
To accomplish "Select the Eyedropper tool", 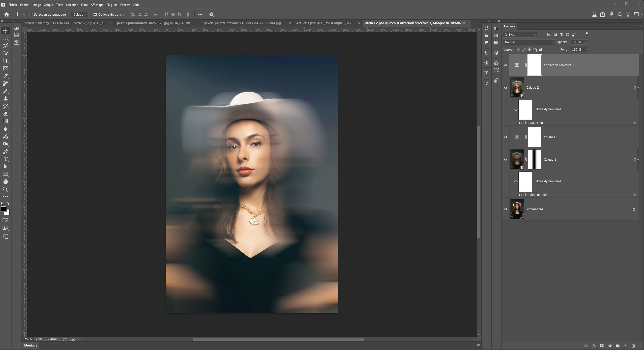I will click(5, 76).
